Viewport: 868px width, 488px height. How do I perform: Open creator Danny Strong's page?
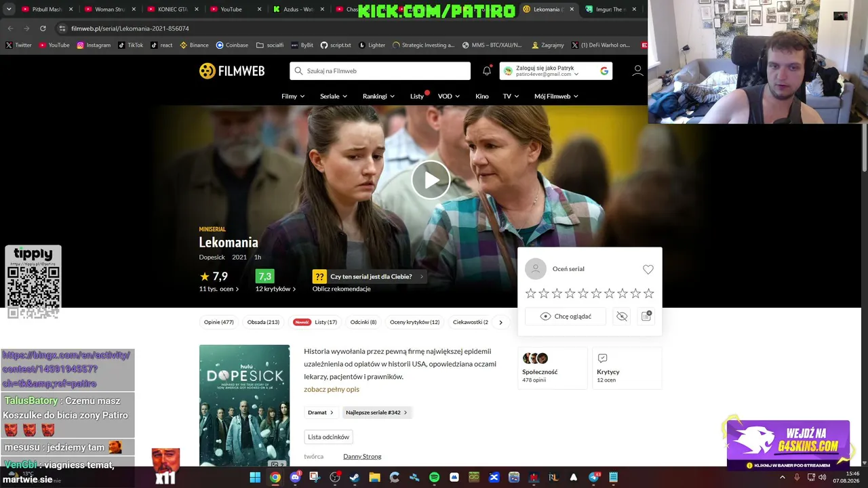(x=362, y=456)
